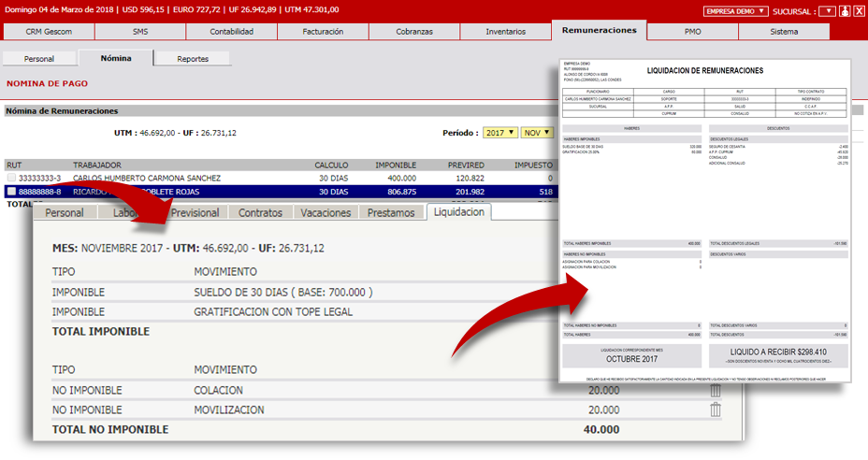Open the Contabilidad module tab
868x460 pixels.
[x=231, y=32]
